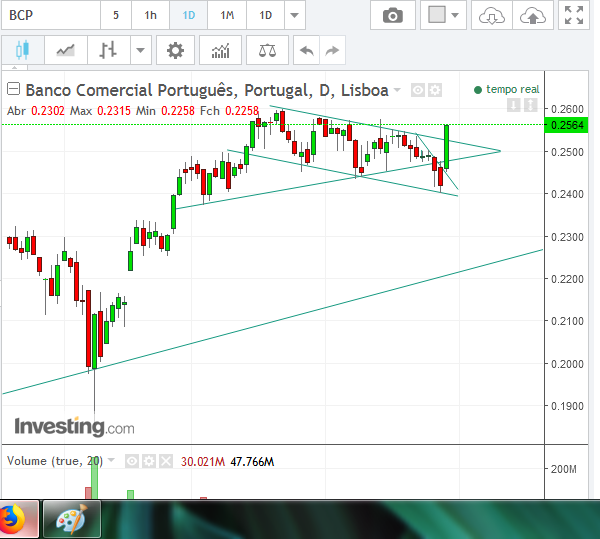Click the toolbar collapse arrow tab
Image resolution: width=600 pixels, height=539 pixels.
pos(15,67)
